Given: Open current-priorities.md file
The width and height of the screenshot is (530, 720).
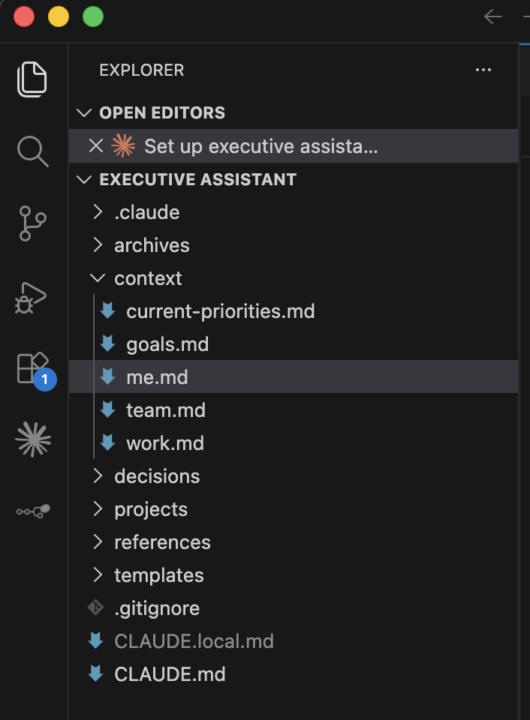Looking at the screenshot, I should (x=293, y=311).
